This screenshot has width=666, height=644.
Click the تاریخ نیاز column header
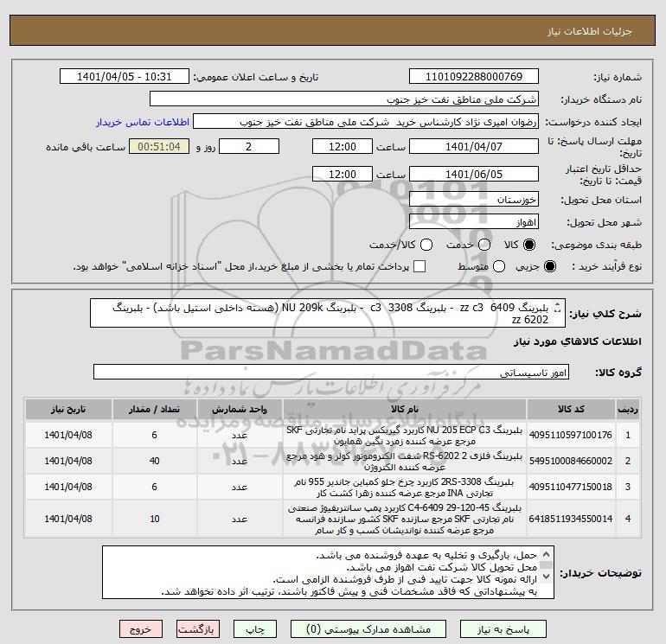click(x=68, y=409)
